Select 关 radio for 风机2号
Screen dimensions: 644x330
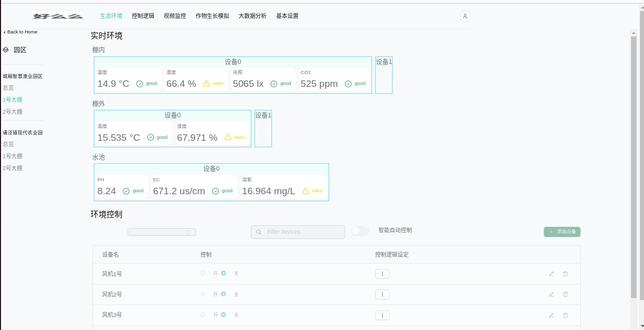tap(223, 294)
